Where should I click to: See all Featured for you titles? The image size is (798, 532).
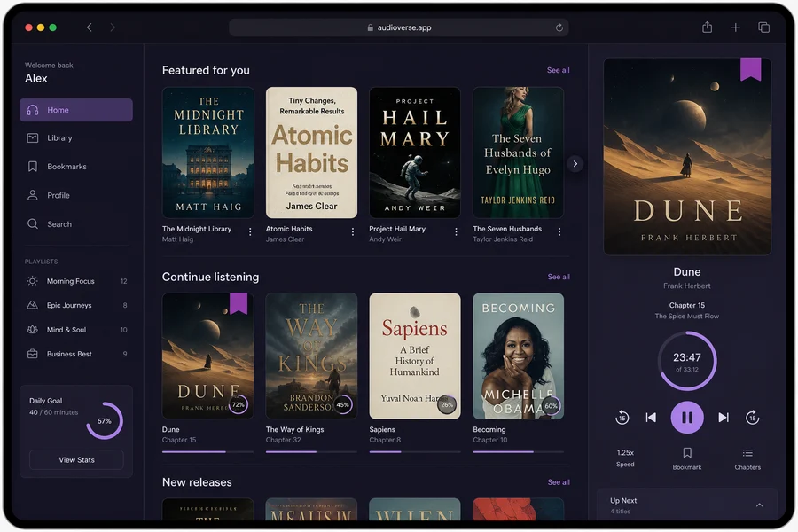(559, 70)
